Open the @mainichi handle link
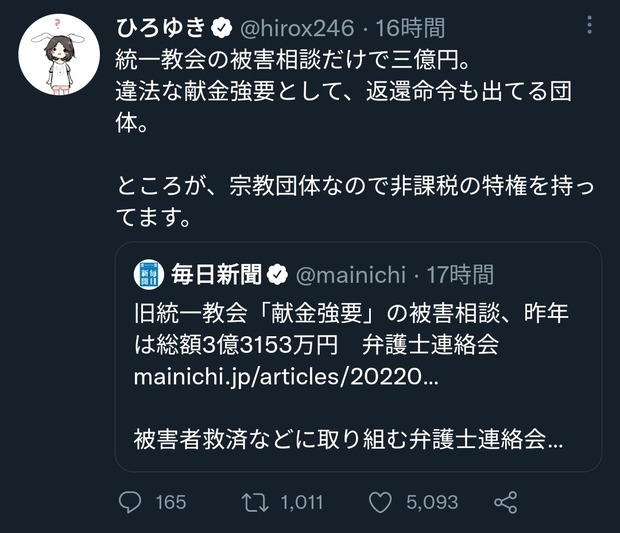The width and height of the screenshot is (620, 533). click(351, 275)
